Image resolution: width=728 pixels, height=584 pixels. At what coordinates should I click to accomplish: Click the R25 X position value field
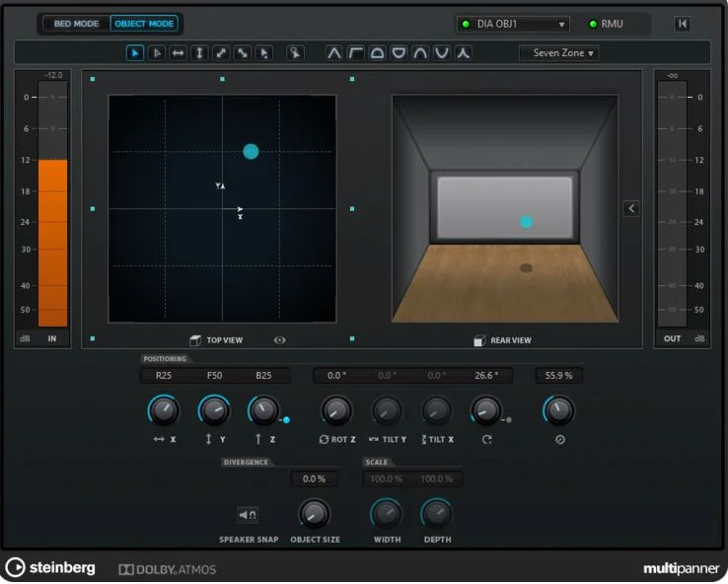164,376
